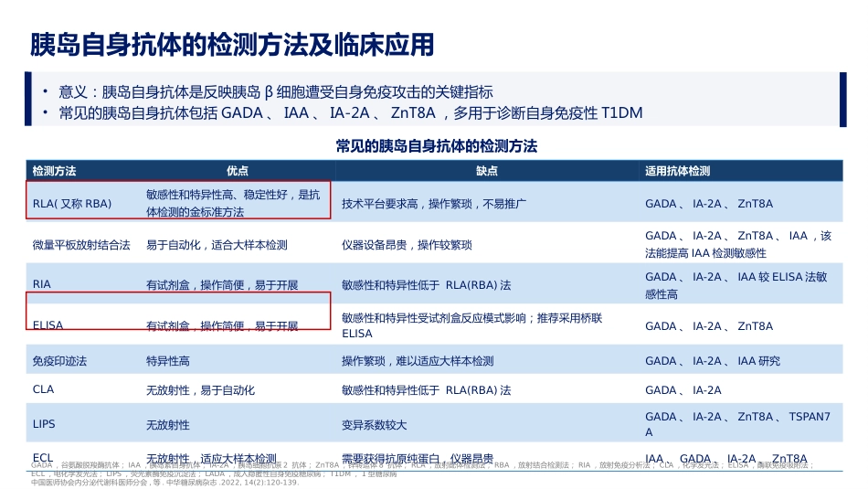Select the "免疫印迹法" method cell
868x489 pixels.
point(59,361)
